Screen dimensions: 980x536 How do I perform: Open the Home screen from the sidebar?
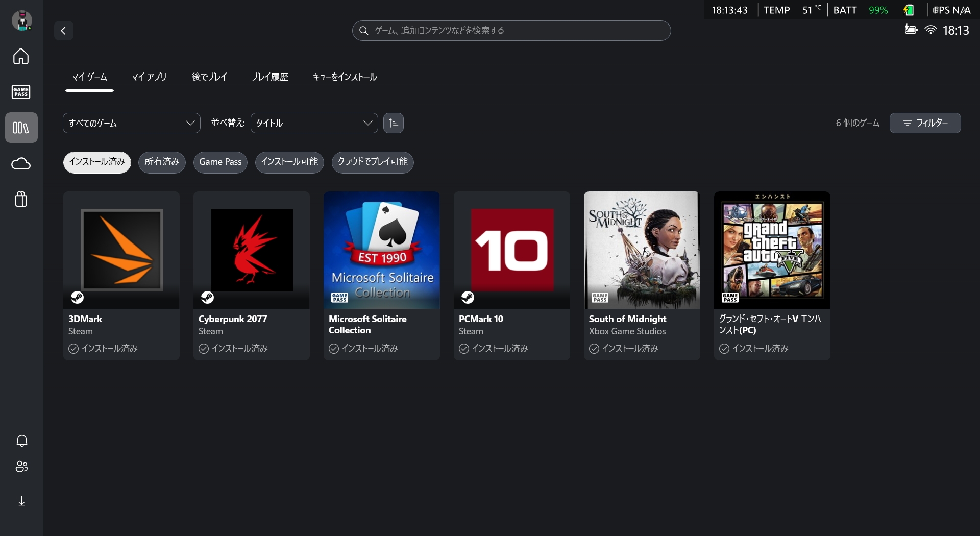click(x=20, y=57)
